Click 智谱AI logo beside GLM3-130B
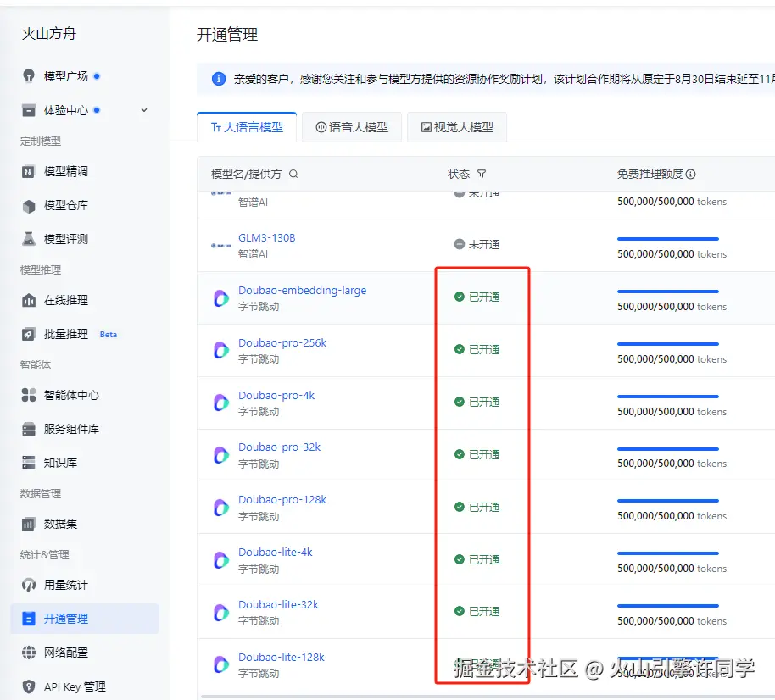Image resolution: width=775 pixels, height=700 pixels. [221, 245]
